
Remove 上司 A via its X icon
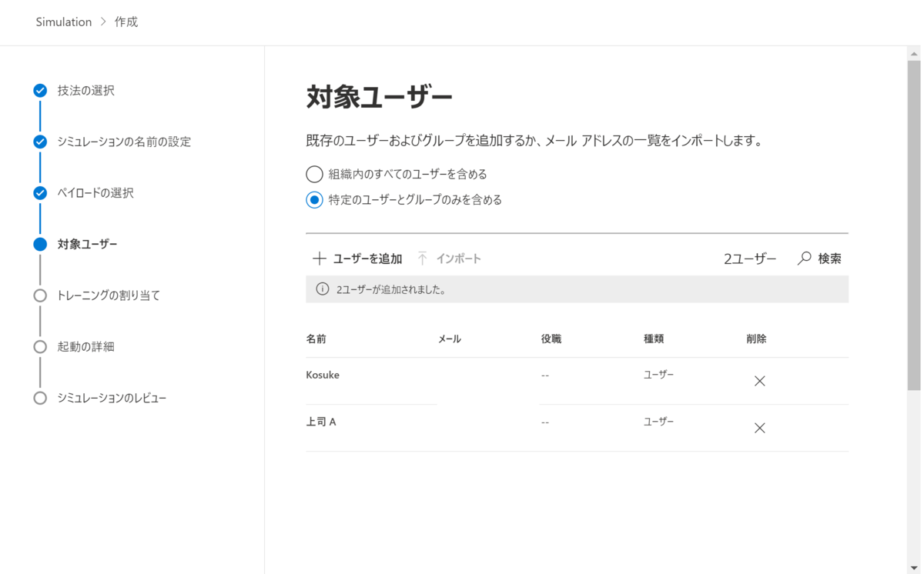coord(759,428)
